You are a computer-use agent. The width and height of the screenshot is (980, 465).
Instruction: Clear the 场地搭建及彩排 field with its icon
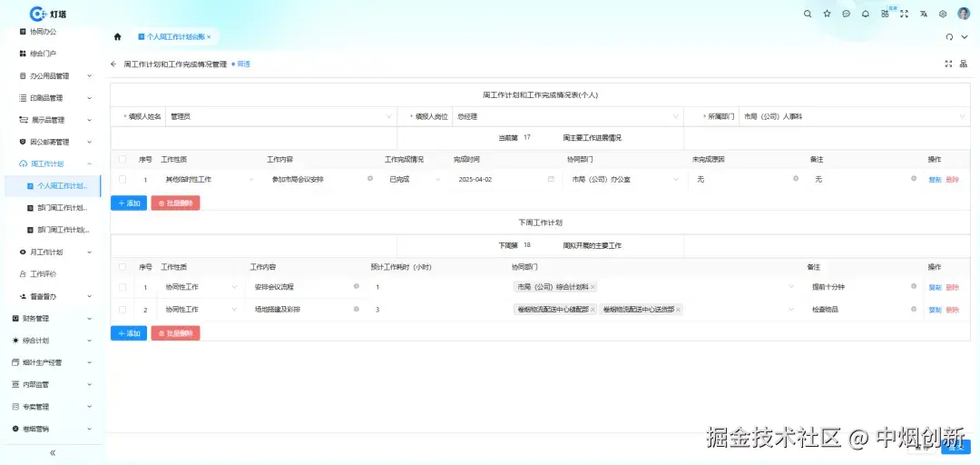tap(357, 309)
